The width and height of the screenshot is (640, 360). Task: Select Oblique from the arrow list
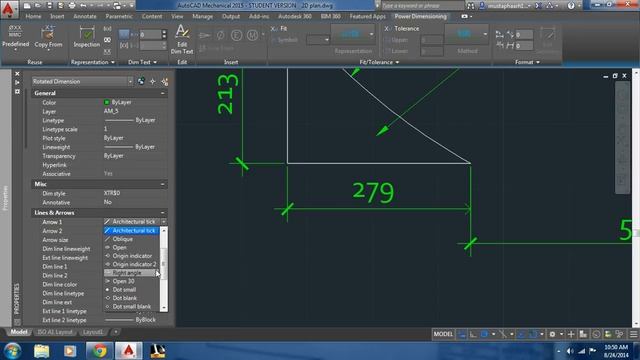click(131, 239)
